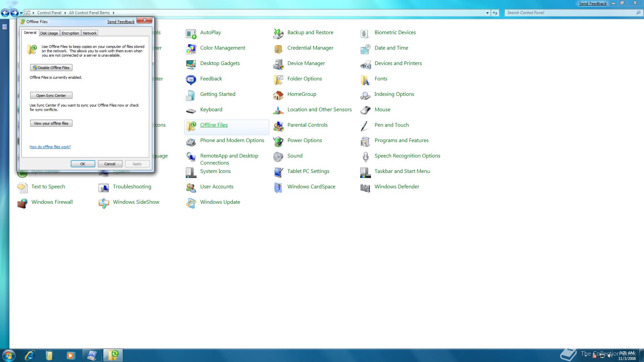Open the Feedback icon
The height and width of the screenshot is (362, 644).
coord(191,79)
